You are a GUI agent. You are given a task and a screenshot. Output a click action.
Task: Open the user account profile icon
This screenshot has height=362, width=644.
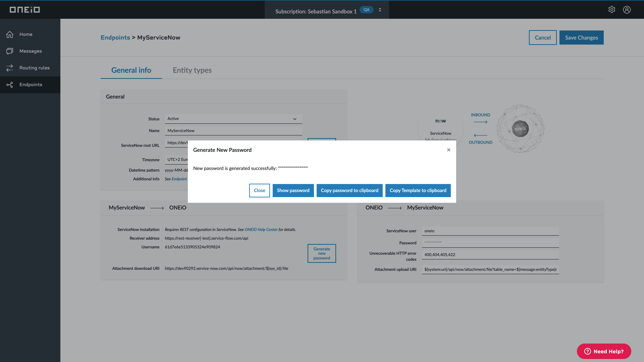click(x=627, y=9)
